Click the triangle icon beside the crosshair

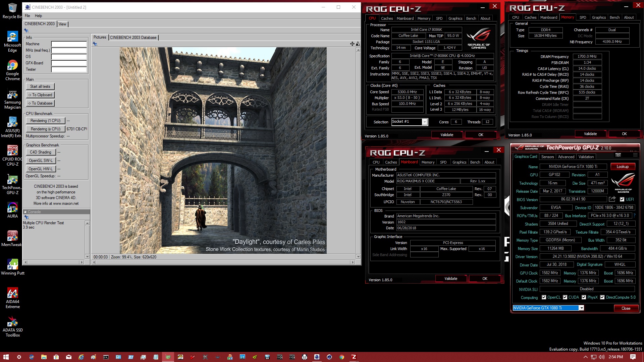pyautogui.click(x=358, y=44)
